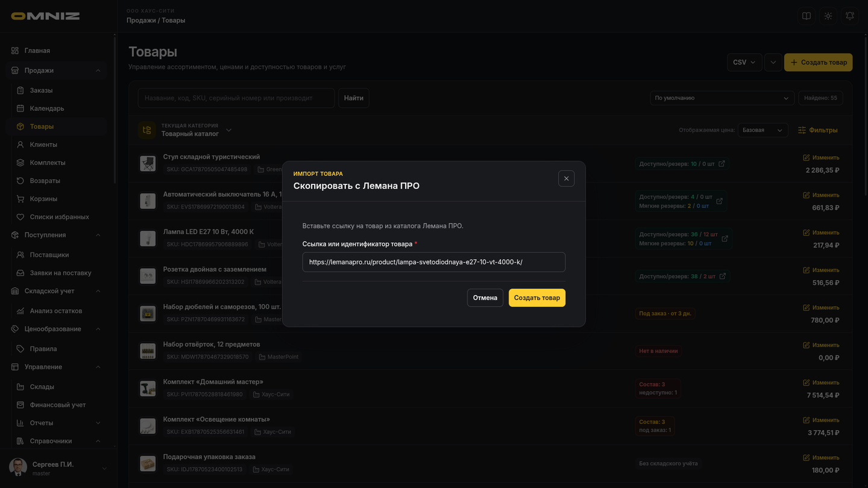Collapse the Ценообразование sidebar section
Screen dimensions: 868x488
point(98,329)
